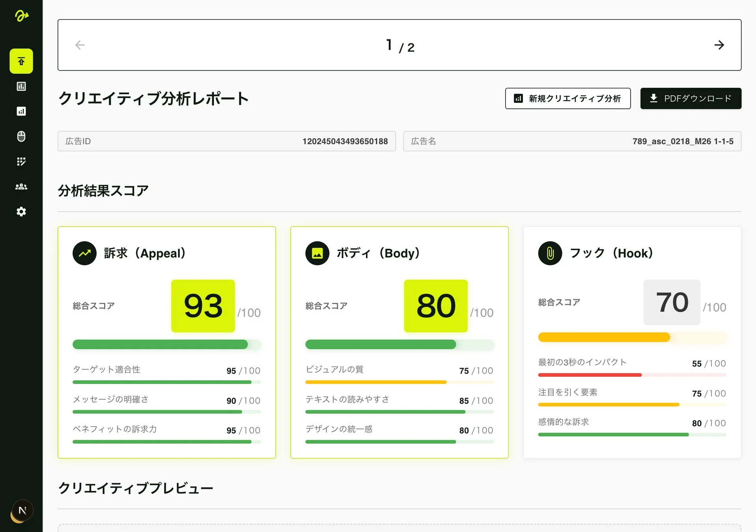Click the image icon on the Body card
This screenshot has height=532, width=756.
tap(317, 253)
